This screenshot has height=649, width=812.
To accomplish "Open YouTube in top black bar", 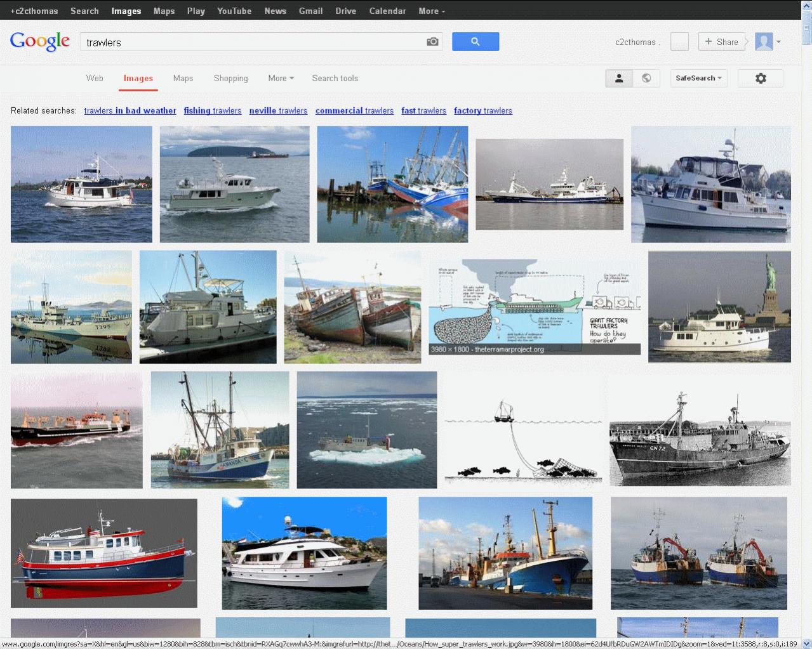I will click(234, 11).
